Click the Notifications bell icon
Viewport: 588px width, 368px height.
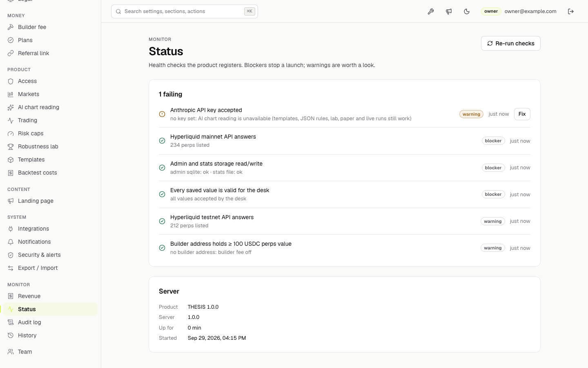click(11, 242)
